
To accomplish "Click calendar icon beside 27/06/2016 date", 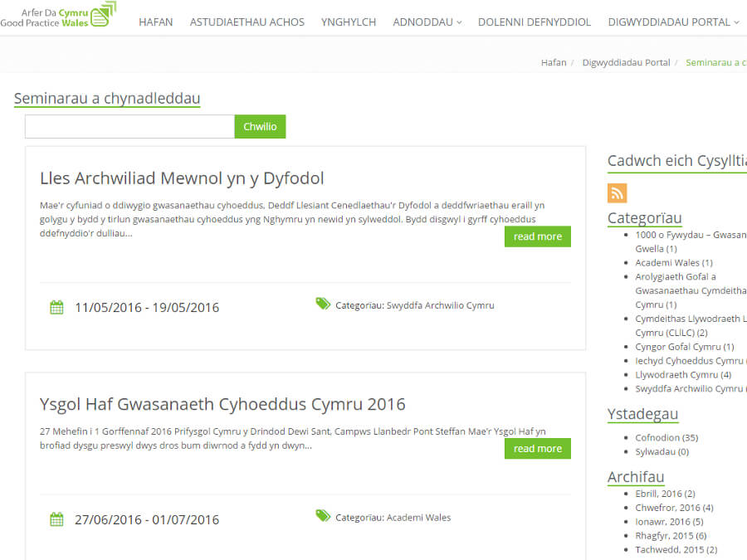I will point(56,519).
